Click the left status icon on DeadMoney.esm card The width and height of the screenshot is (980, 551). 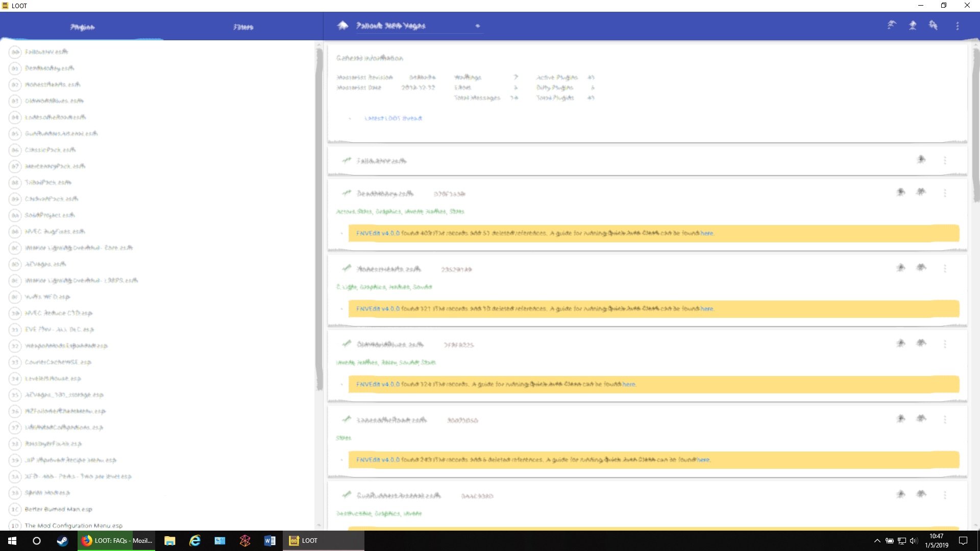pos(901,192)
